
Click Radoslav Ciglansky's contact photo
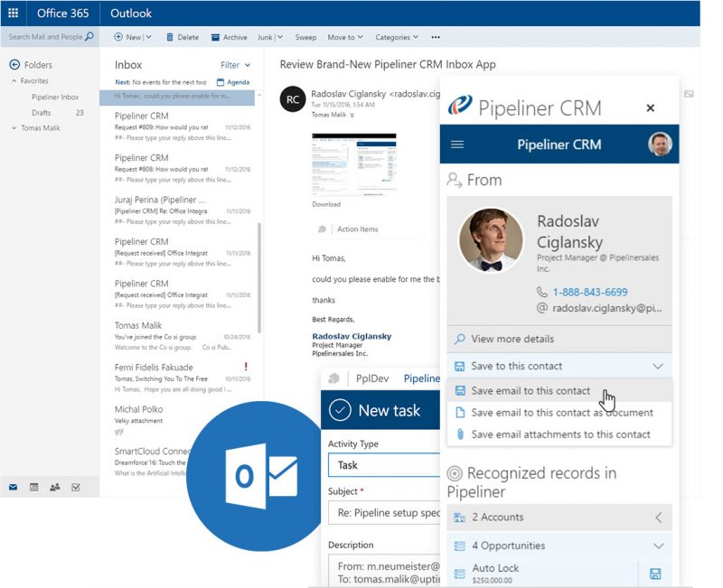[491, 240]
